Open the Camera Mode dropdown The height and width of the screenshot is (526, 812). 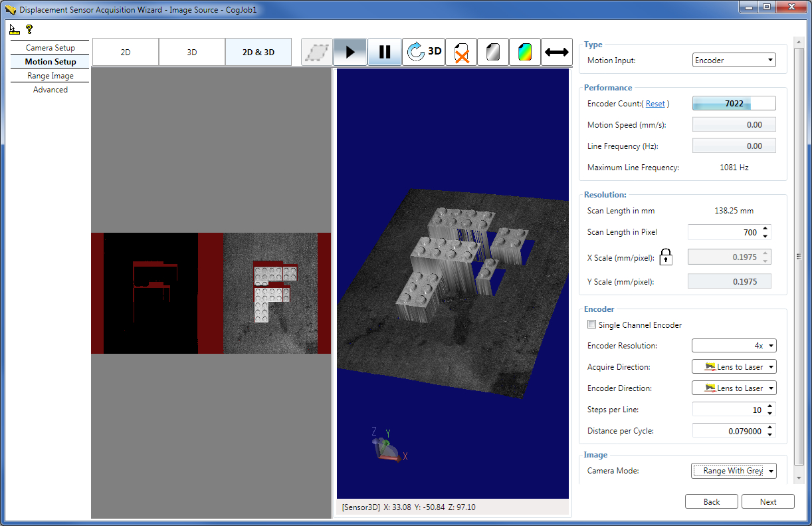click(771, 471)
